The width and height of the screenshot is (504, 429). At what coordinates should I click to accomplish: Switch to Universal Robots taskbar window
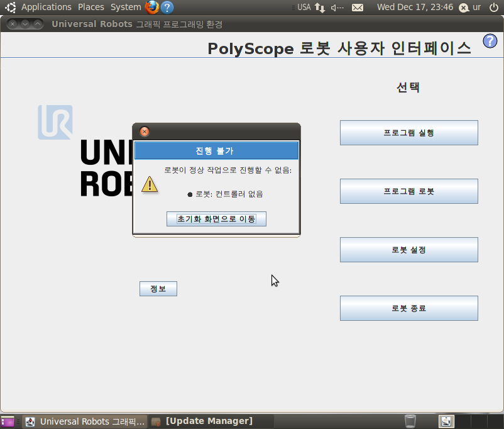coord(85,421)
